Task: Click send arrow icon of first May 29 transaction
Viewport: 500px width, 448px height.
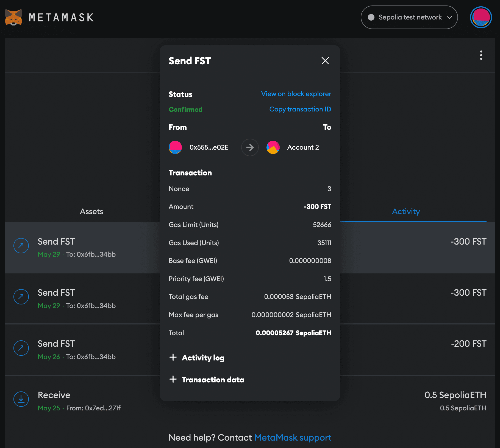Action: point(21,246)
